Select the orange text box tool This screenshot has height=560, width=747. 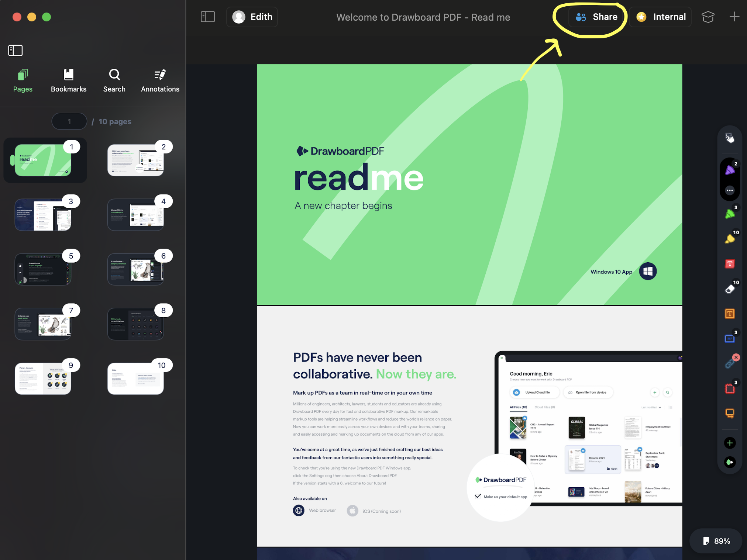tap(730, 314)
